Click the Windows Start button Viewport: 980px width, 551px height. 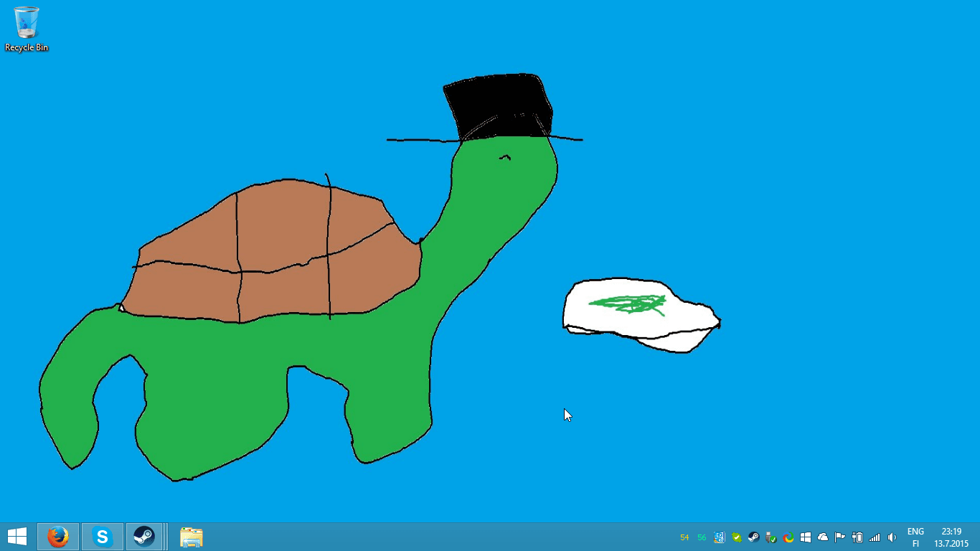pos(17,537)
